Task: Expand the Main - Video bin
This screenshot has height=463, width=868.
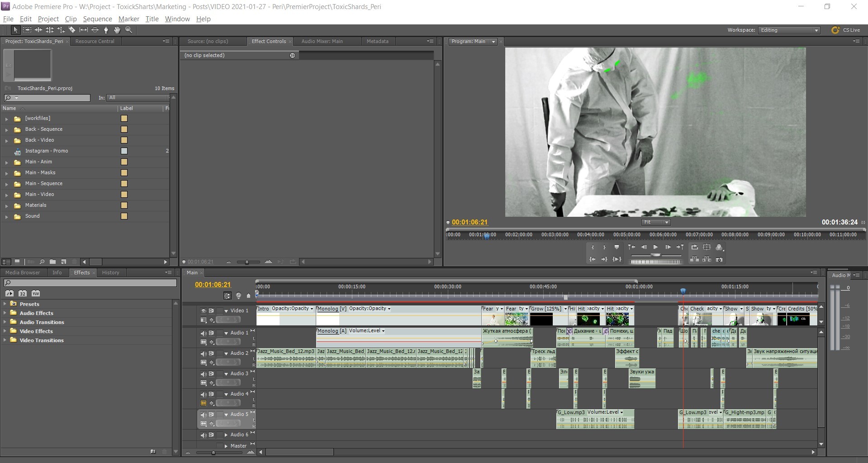Action: (6, 195)
